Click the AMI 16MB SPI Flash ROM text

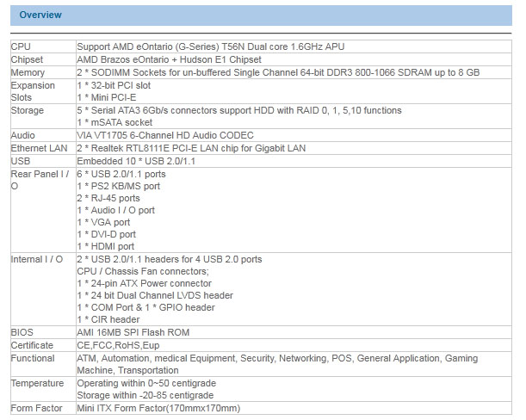pos(133,332)
